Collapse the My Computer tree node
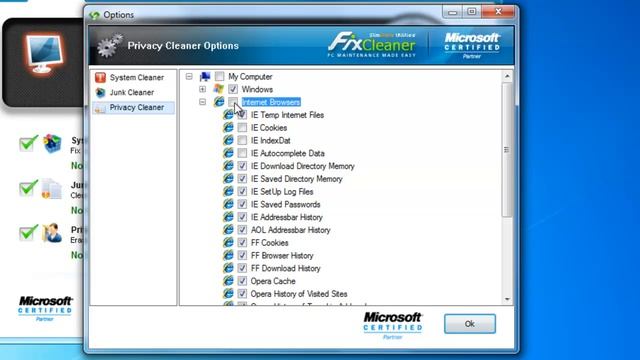 point(189,76)
